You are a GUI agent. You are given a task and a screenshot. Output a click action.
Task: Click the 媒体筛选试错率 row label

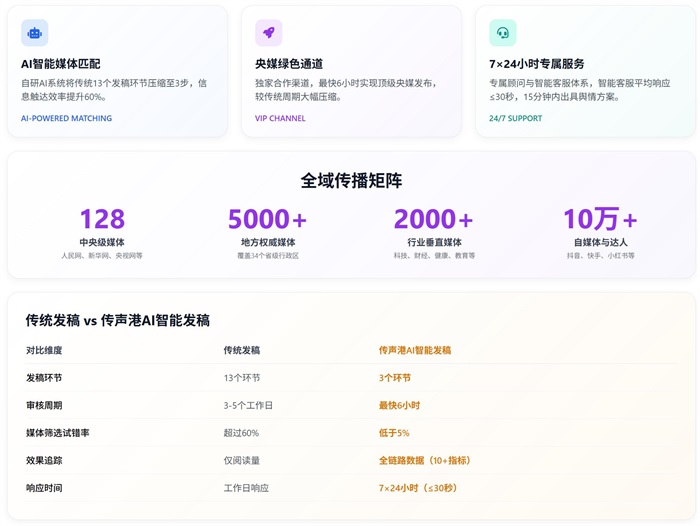[x=58, y=433]
